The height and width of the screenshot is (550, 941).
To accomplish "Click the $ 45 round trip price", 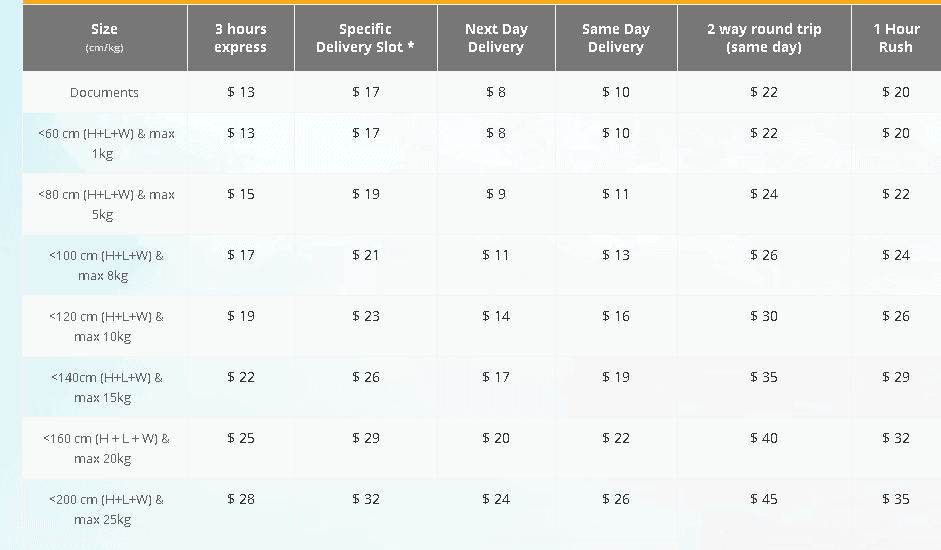I will [764, 499].
